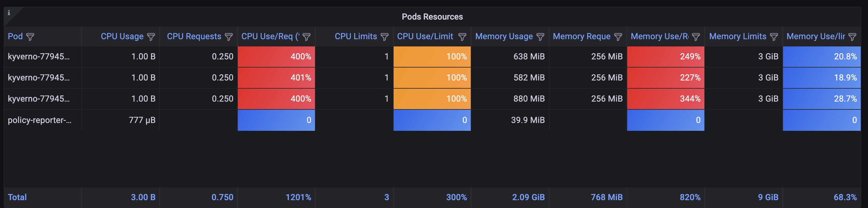Open the Memory Limits column filter

[x=774, y=37]
